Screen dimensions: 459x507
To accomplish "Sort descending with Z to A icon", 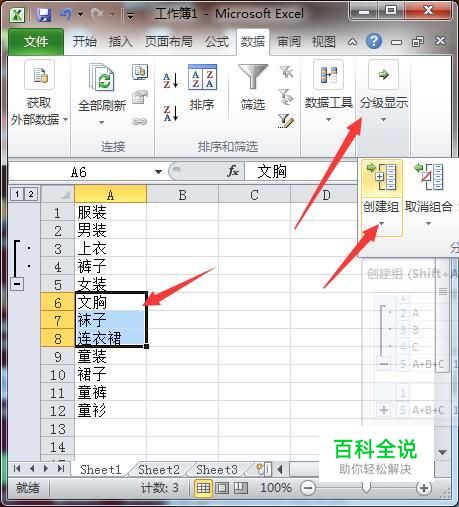I will coord(170,113).
